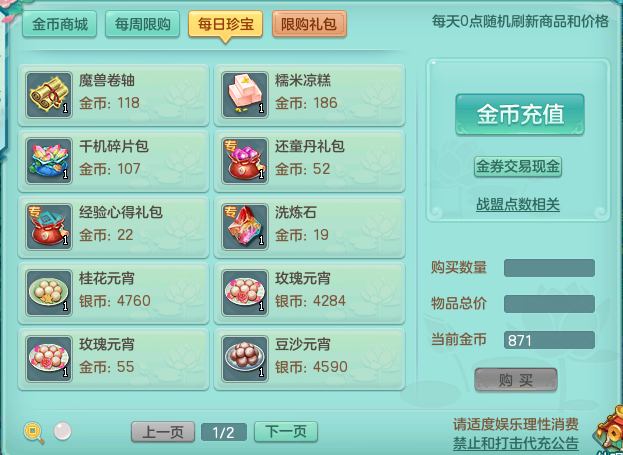Image resolution: width=623 pixels, height=455 pixels.
Task: Open the 限购礼包 tab
Action: [x=309, y=24]
